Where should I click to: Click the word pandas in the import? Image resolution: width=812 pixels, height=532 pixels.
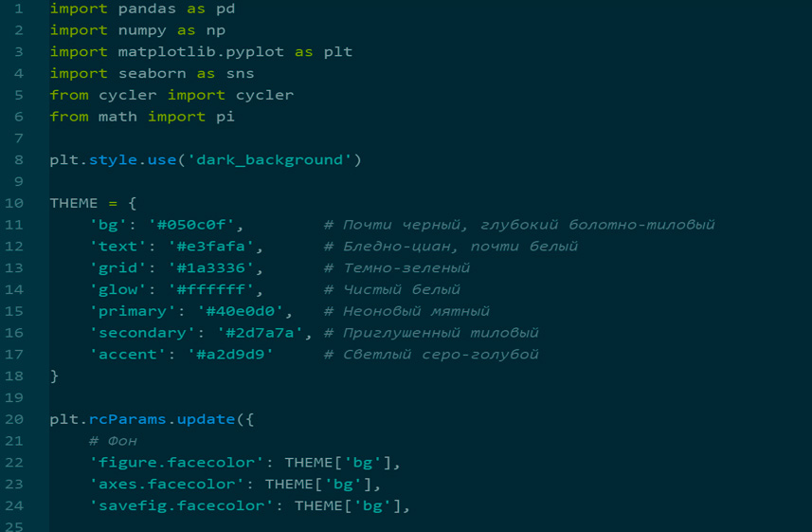click(x=148, y=9)
